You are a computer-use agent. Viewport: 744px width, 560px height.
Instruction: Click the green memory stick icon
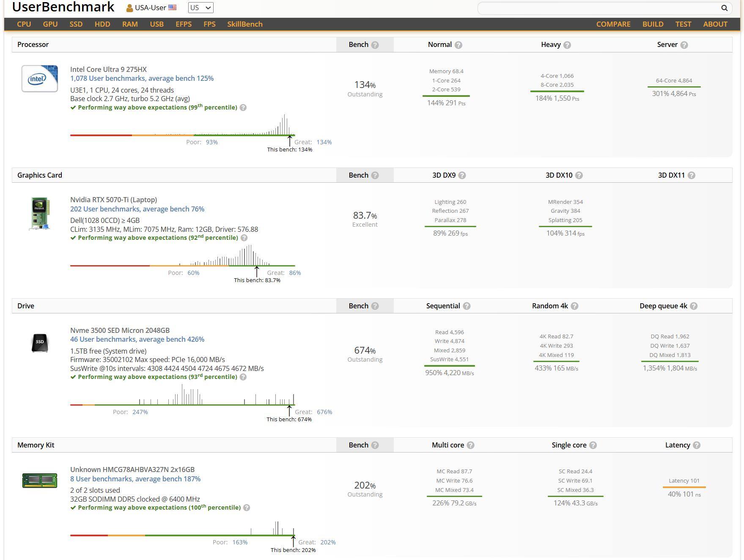40,480
